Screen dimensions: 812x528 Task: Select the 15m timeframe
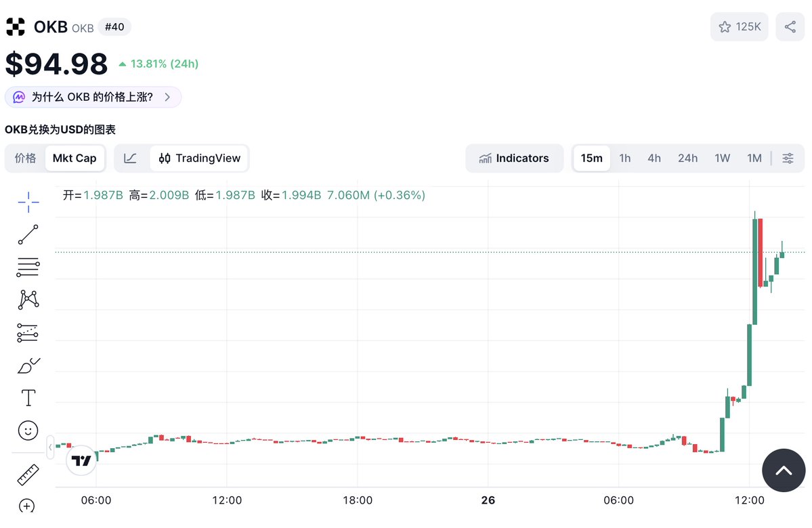pos(591,158)
